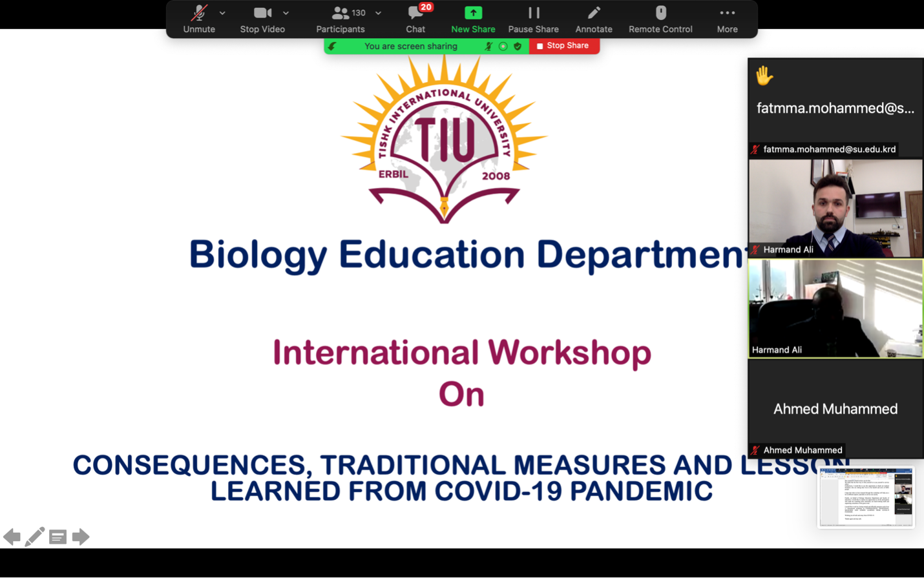The height and width of the screenshot is (580, 924).
Task: Unmute the microphone in Zoom toolbar
Action: coord(199,19)
